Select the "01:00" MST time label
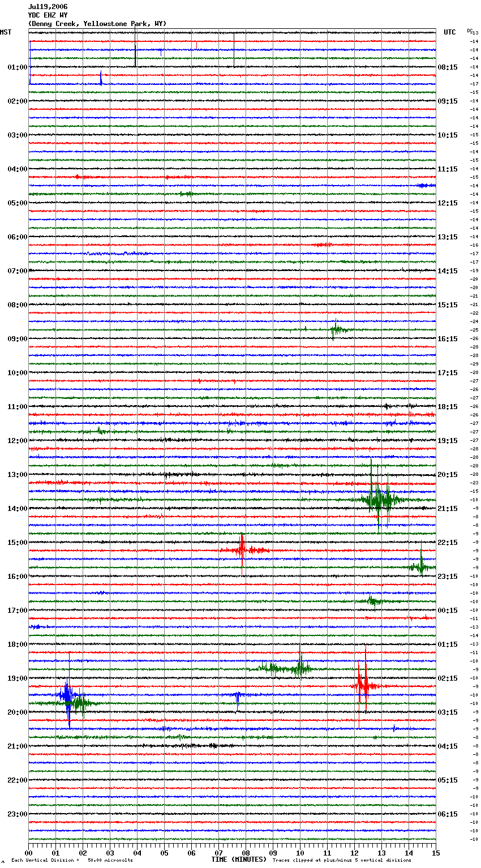 pyautogui.click(x=18, y=67)
